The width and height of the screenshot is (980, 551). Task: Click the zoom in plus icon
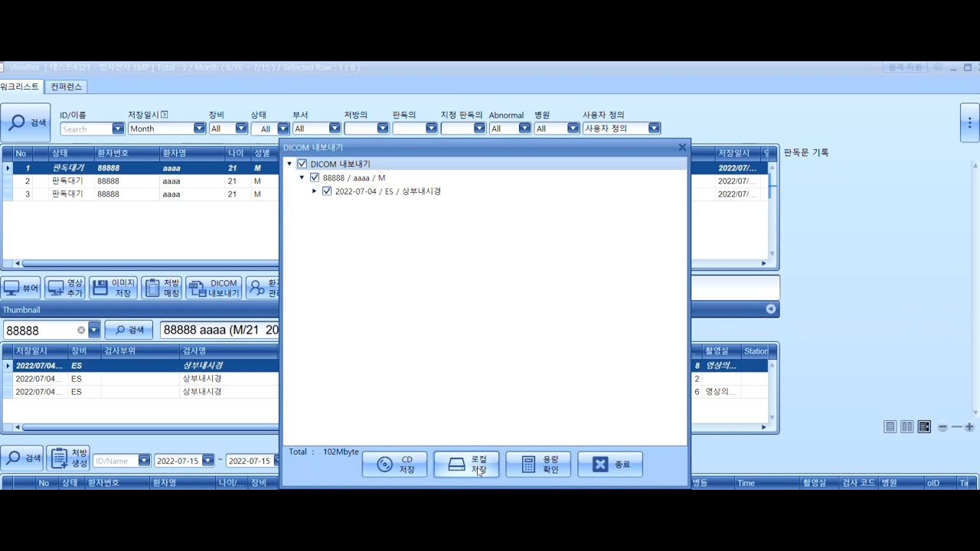(x=969, y=427)
